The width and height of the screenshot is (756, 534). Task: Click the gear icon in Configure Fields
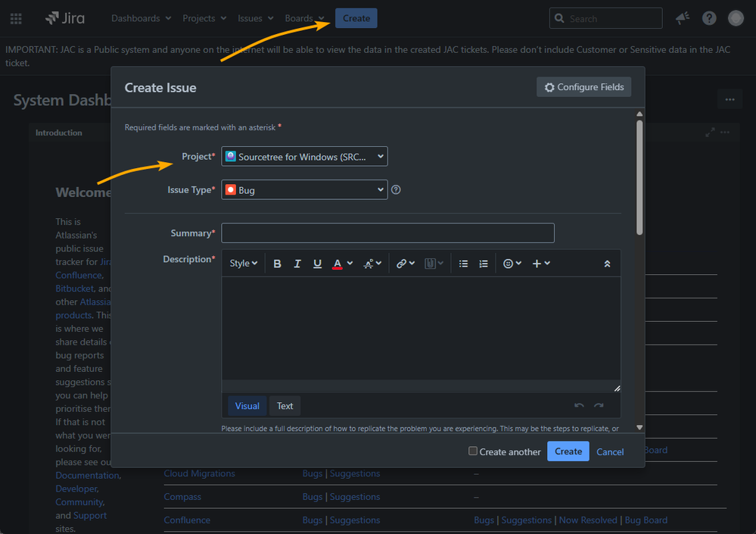pyautogui.click(x=549, y=87)
